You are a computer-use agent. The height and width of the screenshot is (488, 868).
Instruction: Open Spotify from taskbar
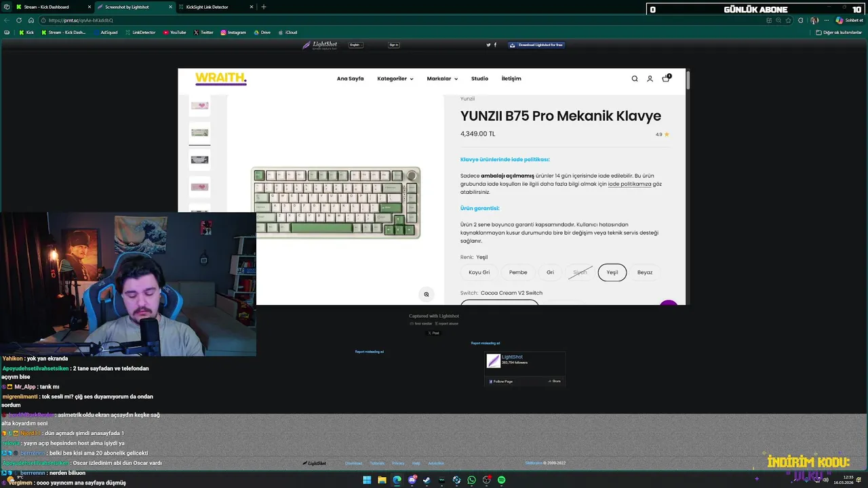pyautogui.click(x=501, y=480)
